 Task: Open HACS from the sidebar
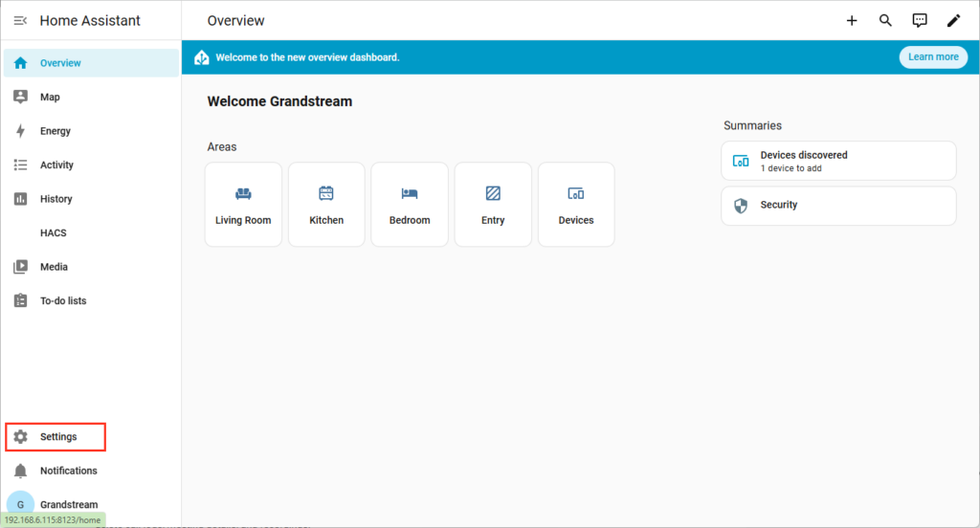[x=92, y=232]
